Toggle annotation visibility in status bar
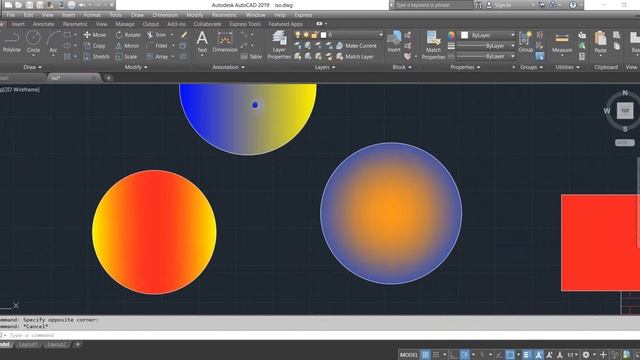640x360 pixels. tap(539, 355)
